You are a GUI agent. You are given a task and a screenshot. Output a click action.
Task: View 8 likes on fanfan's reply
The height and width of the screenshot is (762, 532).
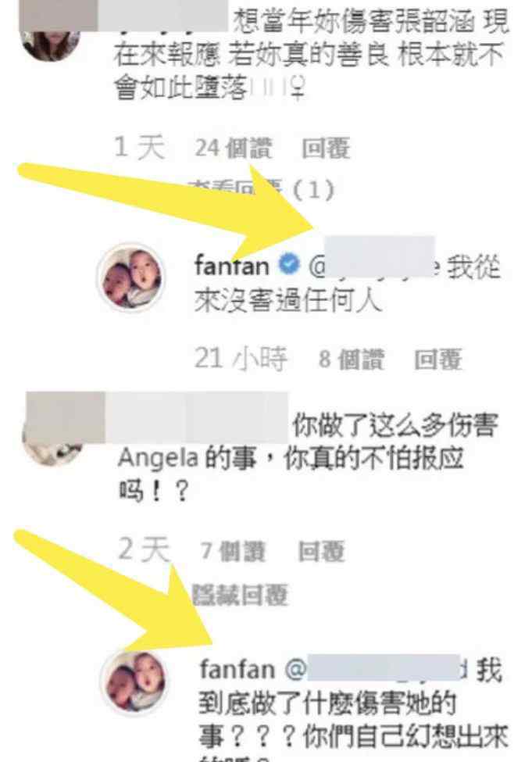tap(352, 360)
